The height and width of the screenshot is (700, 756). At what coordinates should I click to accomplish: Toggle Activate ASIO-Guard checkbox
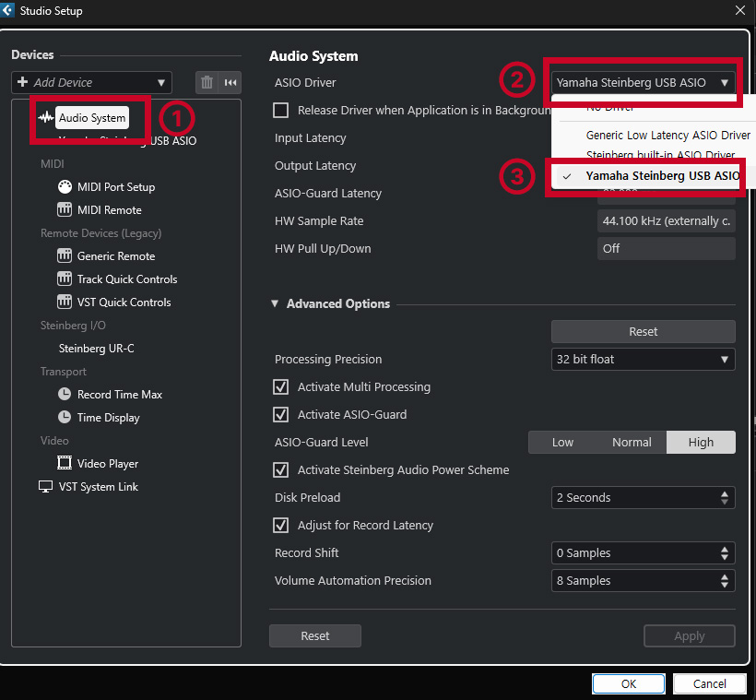pyautogui.click(x=281, y=414)
